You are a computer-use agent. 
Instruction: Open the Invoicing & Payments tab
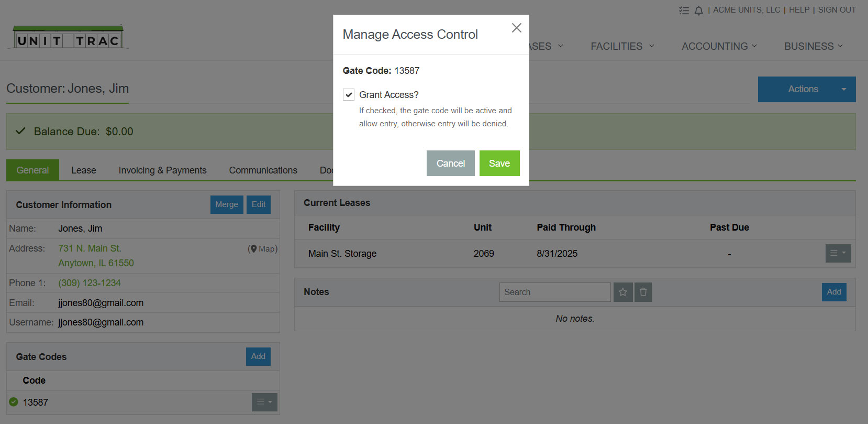click(x=162, y=170)
